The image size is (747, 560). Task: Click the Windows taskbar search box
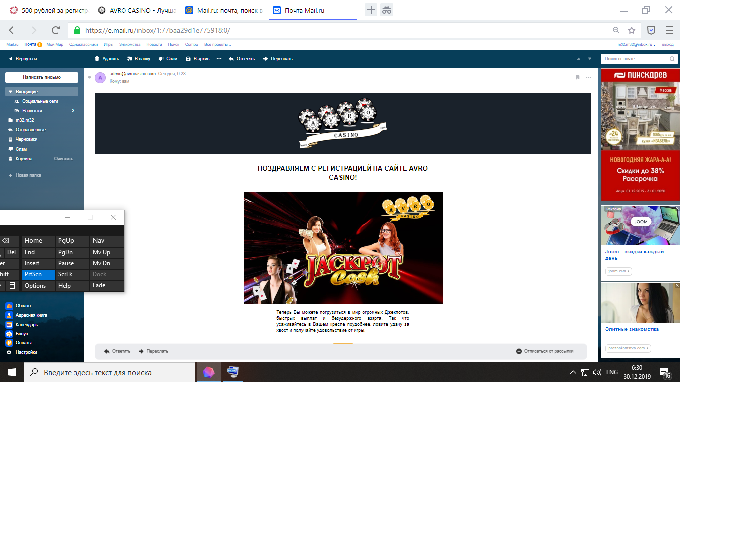(x=110, y=372)
